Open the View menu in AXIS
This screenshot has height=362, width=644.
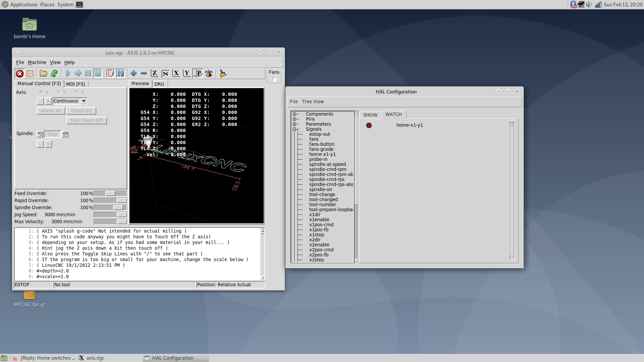pyautogui.click(x=55, y=62)
